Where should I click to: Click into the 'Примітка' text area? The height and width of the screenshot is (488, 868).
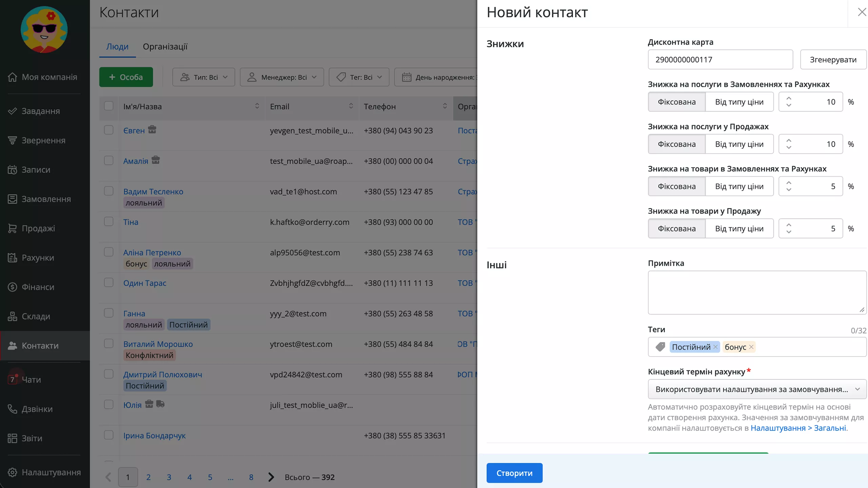coord(757,292)
